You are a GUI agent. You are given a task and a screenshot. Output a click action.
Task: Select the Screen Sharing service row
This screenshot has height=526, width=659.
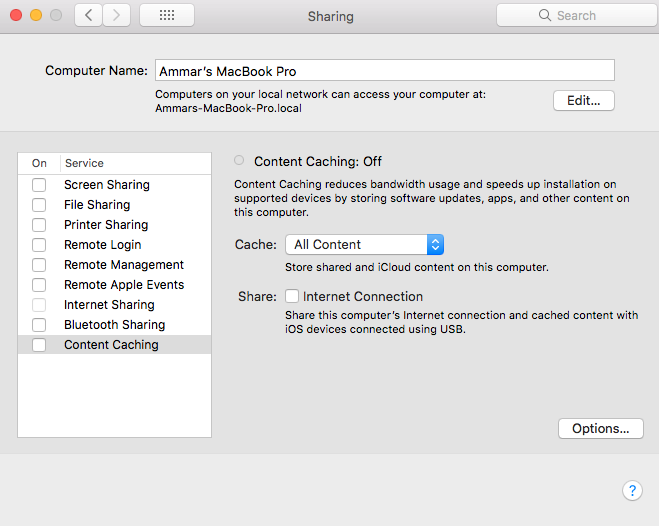[114, 185]
